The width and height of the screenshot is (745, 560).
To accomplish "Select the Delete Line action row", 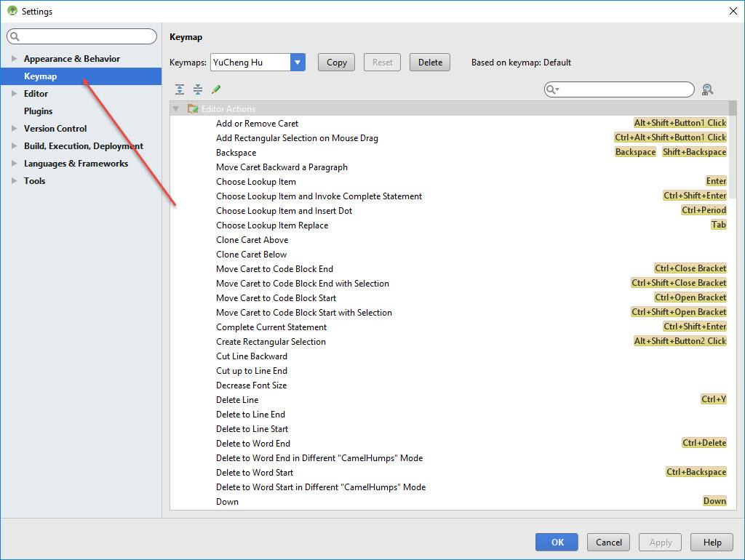I will click(237, 400).
